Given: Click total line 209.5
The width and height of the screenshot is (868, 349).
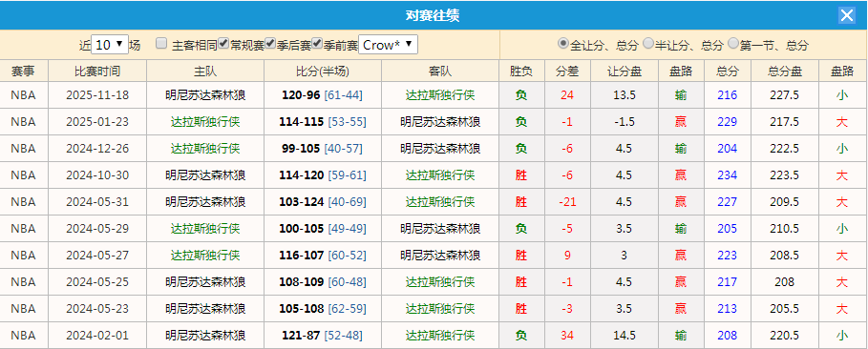Looking at the screenshot, I should (785, 202).
